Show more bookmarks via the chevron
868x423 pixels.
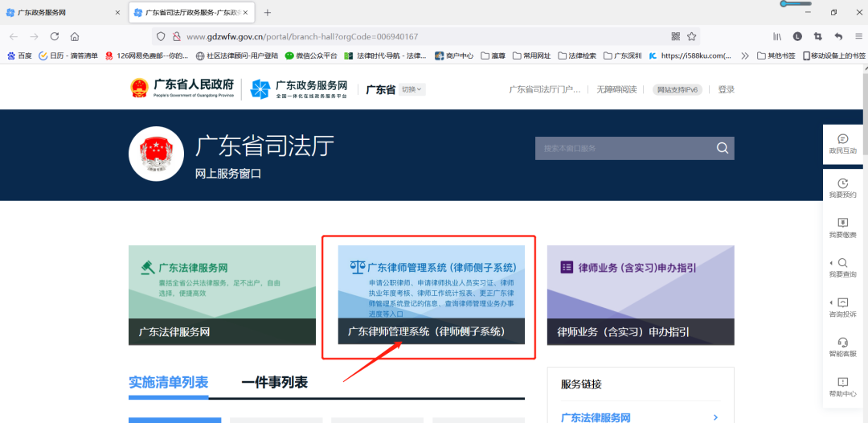(x=744, y=55)
